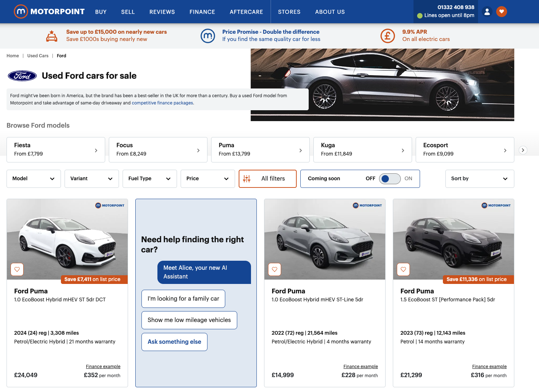Follow the competitive finance packages link
539x392 pixels.
162,103
